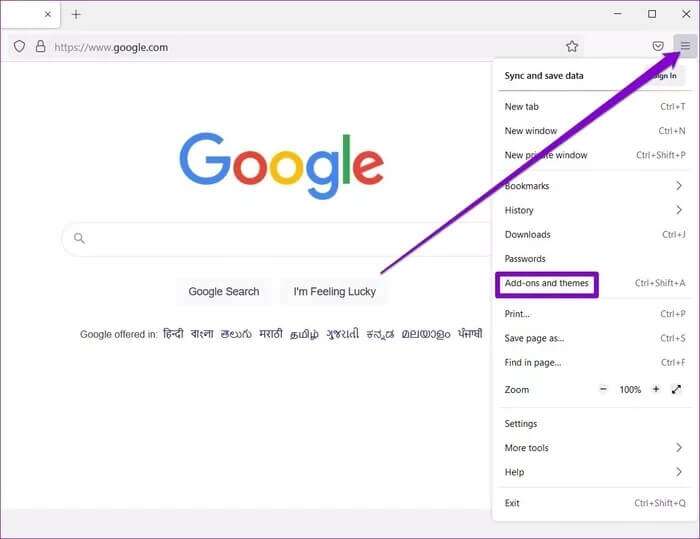This screenshot has width=700, height=539.
Task: Minimize the Firefox window
Action: [x=617, y=14]
